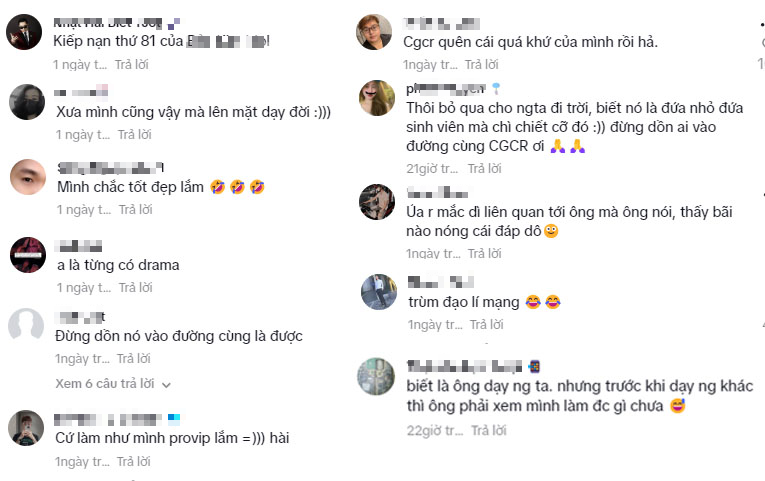
Task: Reply to 'Kiếp nạn thứ 81' comment
Action: click(132, 64)
